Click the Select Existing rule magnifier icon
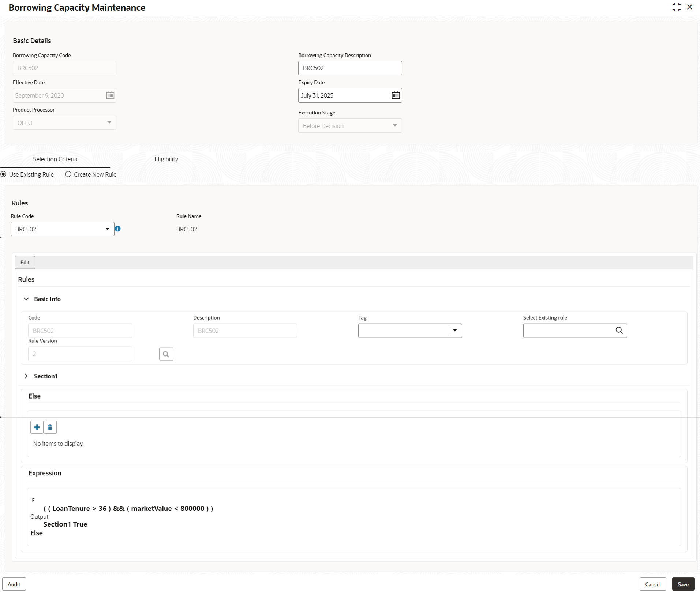This screenshot has width=700, height=592. point(619,331)
